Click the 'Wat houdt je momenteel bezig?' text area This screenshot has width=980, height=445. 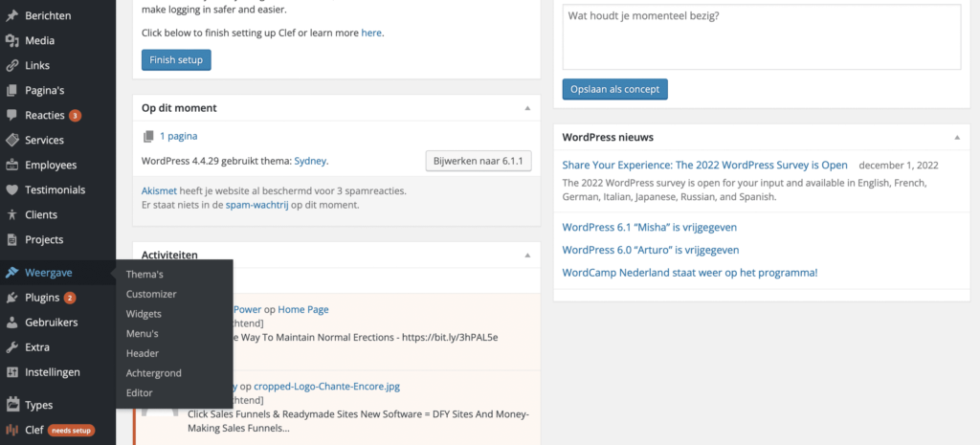[x=761, y=37]
